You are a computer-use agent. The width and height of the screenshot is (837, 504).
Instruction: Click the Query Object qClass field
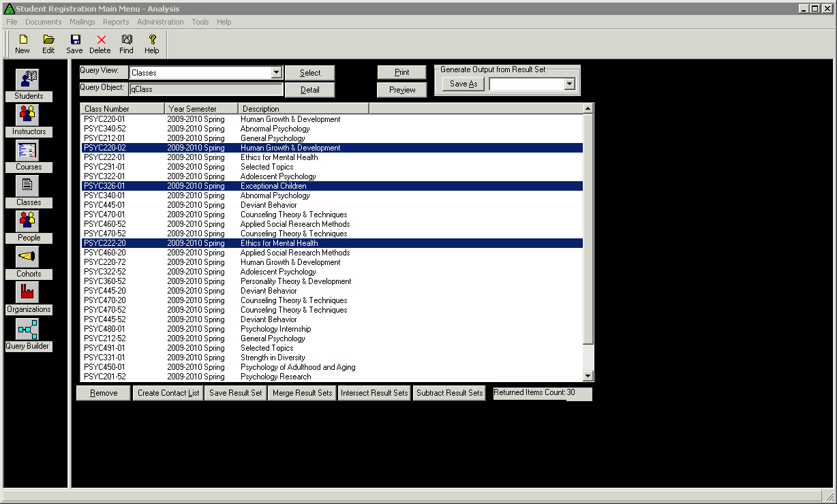pos(206,89)
